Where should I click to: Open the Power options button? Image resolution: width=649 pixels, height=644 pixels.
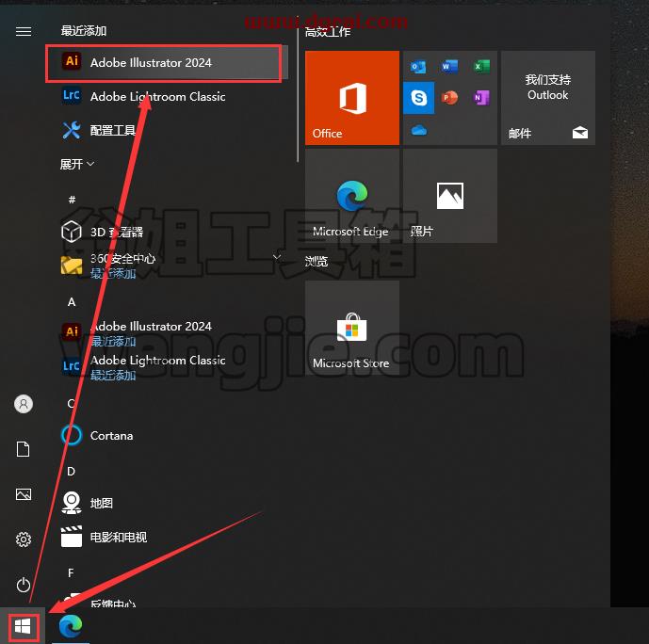pos(24,585)
